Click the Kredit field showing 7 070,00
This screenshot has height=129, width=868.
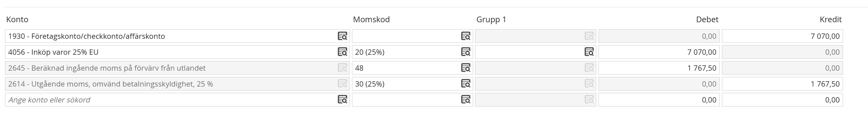(782, 36)
